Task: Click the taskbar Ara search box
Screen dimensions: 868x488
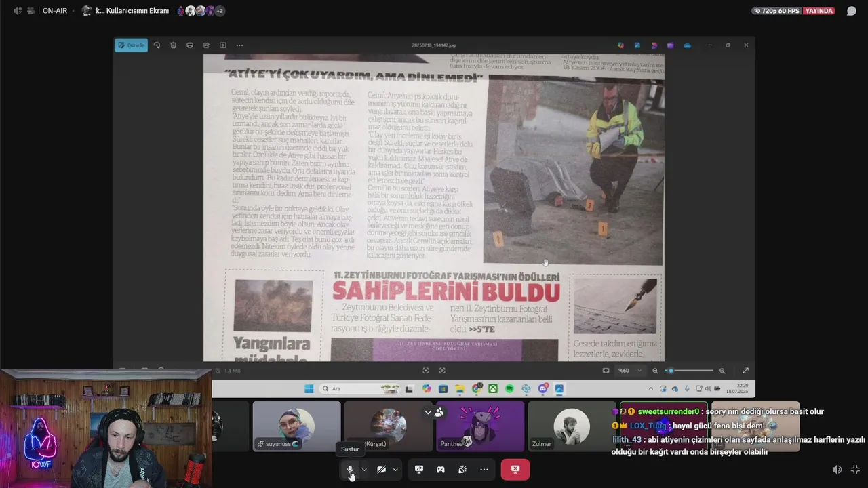Action: click(x=359, y=388)
